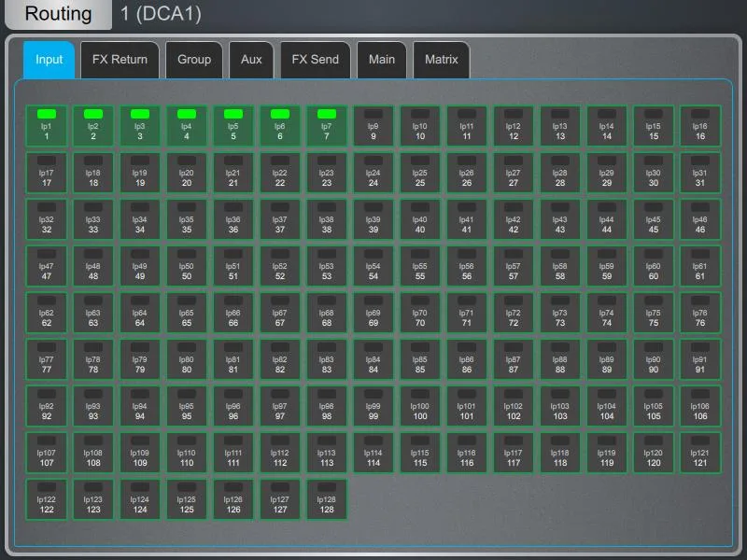
Task: Toggle input Ip20
Action: [186, 173]
